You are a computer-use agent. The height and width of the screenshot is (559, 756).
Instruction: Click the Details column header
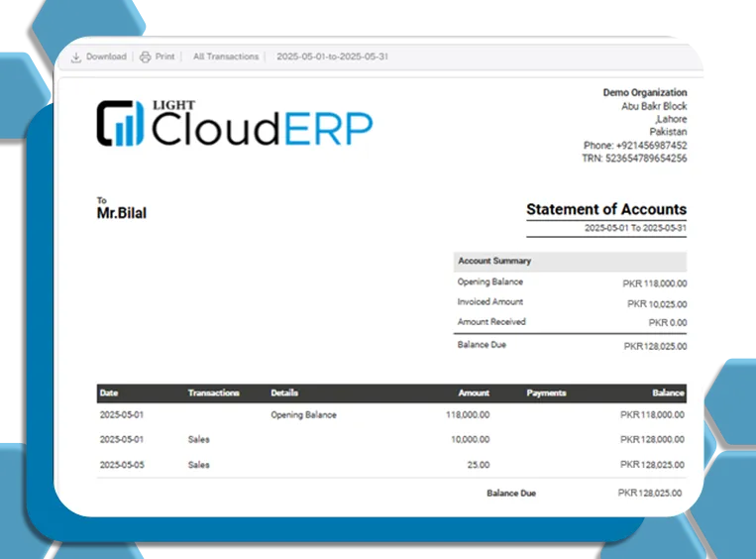point(284,393)
